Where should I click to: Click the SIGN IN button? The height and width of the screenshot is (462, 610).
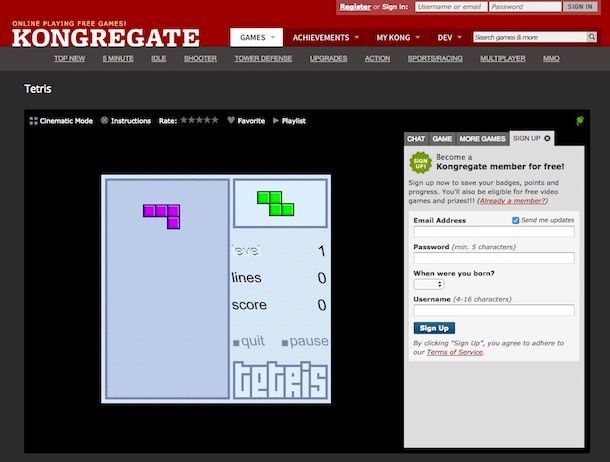pos(580,7)
